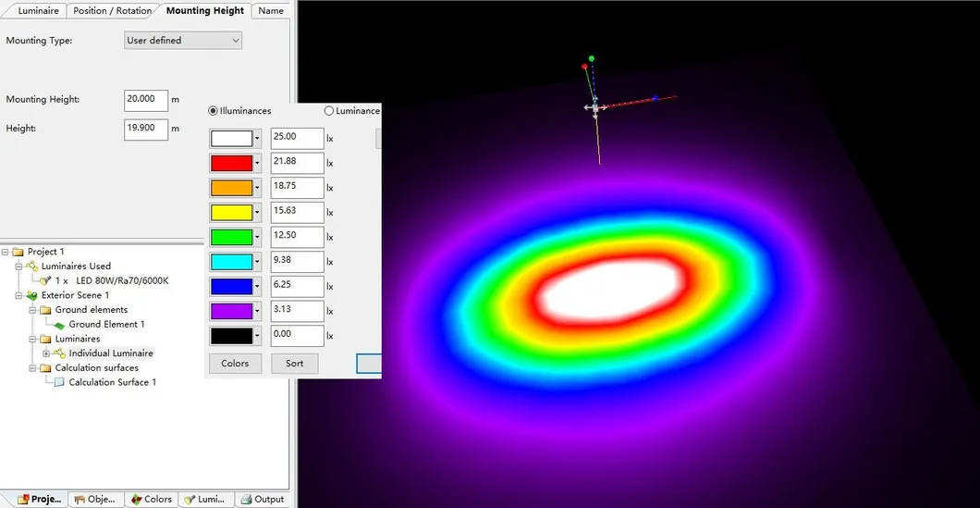Open the Project manager bottom tab

pos(40,500)
